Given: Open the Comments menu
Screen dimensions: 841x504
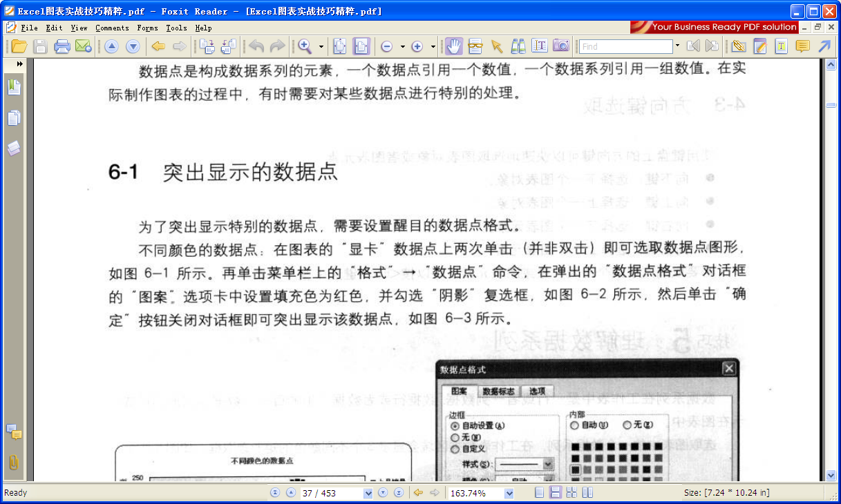Looking at the screenshot, I should [112, 28].
